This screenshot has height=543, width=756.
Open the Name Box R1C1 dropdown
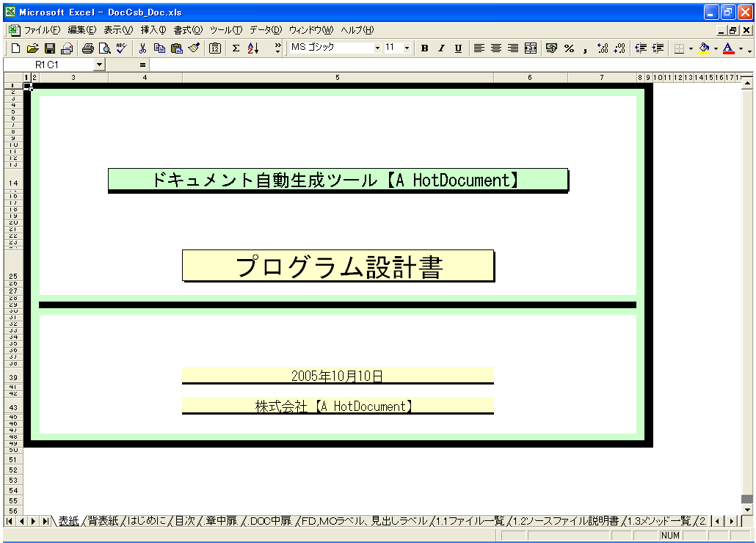click(x=99, y=65)
